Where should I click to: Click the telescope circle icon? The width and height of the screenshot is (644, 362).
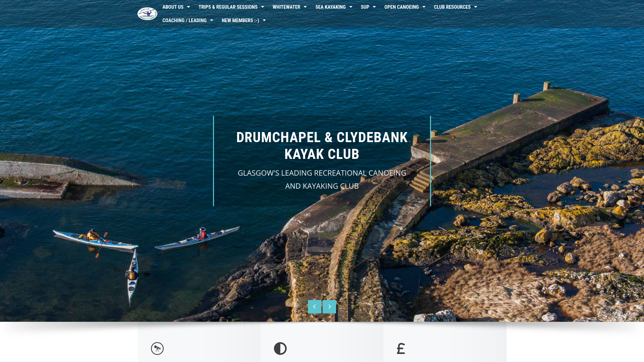click(x=157, y=349)
